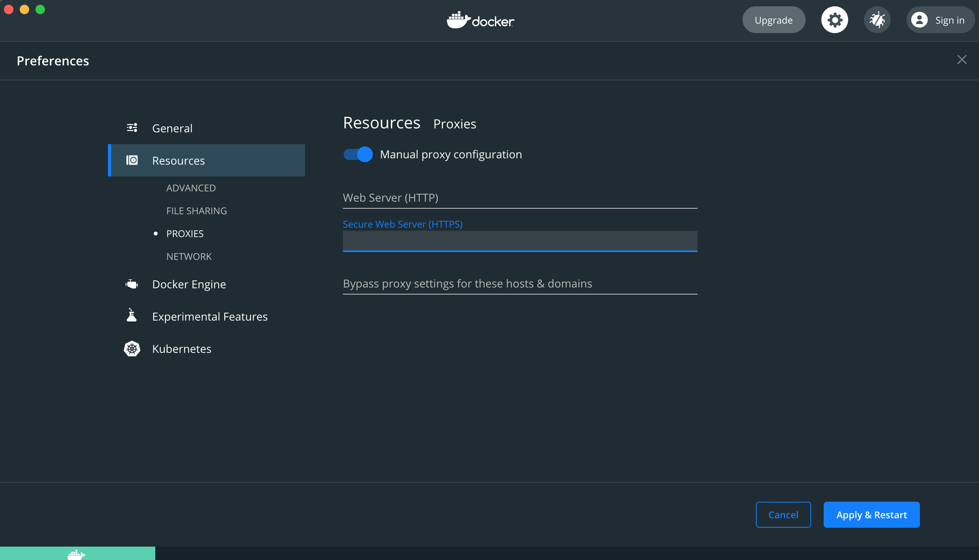
Task: Open the ADVANCED resources section
Action: tap(191, 188)
